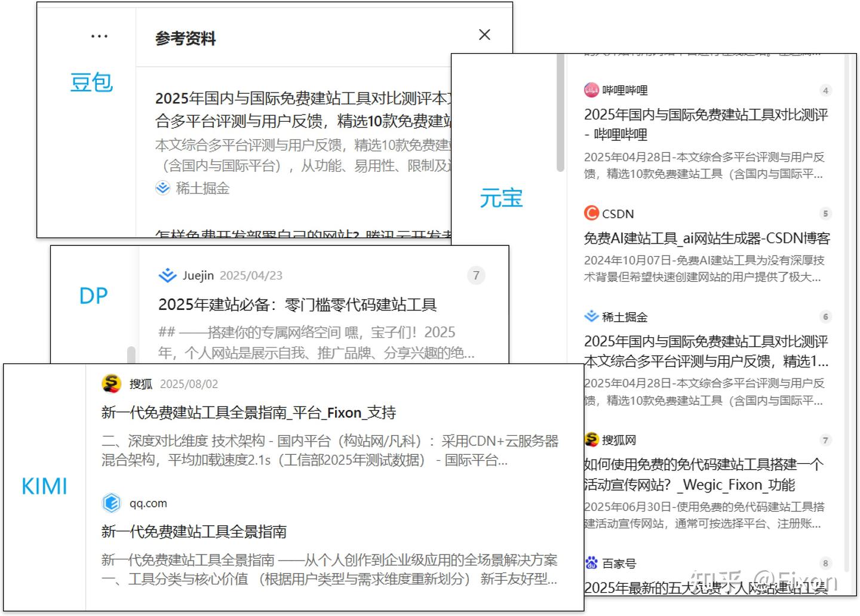The image size is (860, 616).
Task: Click the 百家号 paw icon in 元宝 panel
Action: pos(591,563)
